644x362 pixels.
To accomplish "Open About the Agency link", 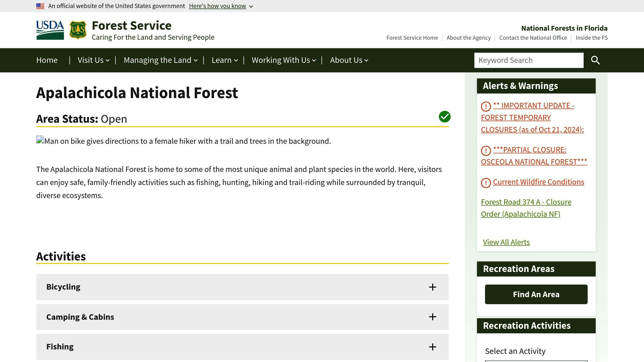I will click(x=468, y=38).
